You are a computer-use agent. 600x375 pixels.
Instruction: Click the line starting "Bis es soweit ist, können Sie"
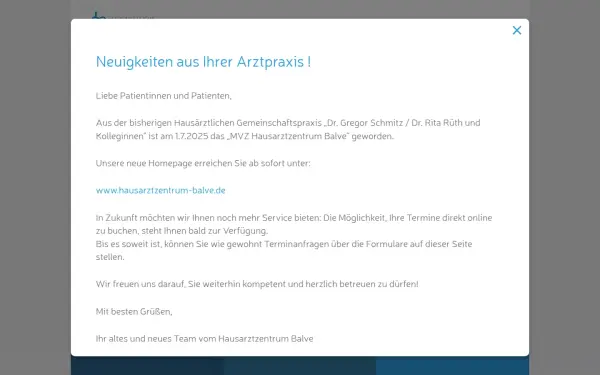click(x=284, y=244)
